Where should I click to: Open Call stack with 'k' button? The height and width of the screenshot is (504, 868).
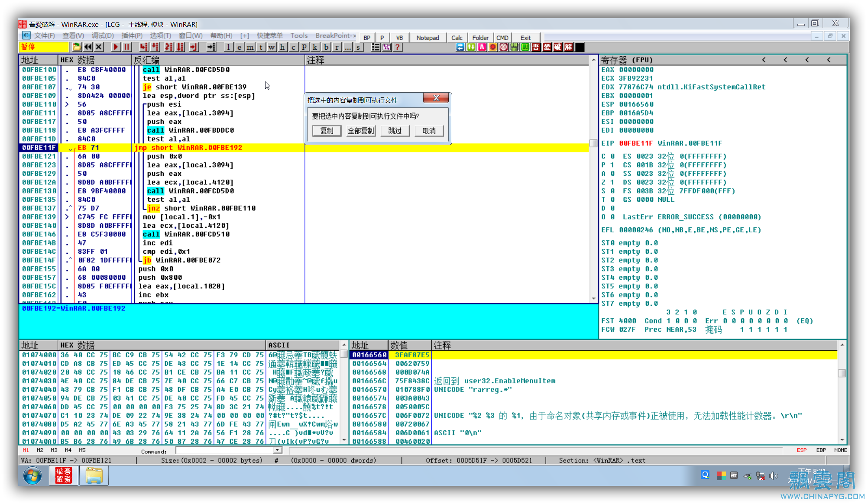[x=315, y=47]
